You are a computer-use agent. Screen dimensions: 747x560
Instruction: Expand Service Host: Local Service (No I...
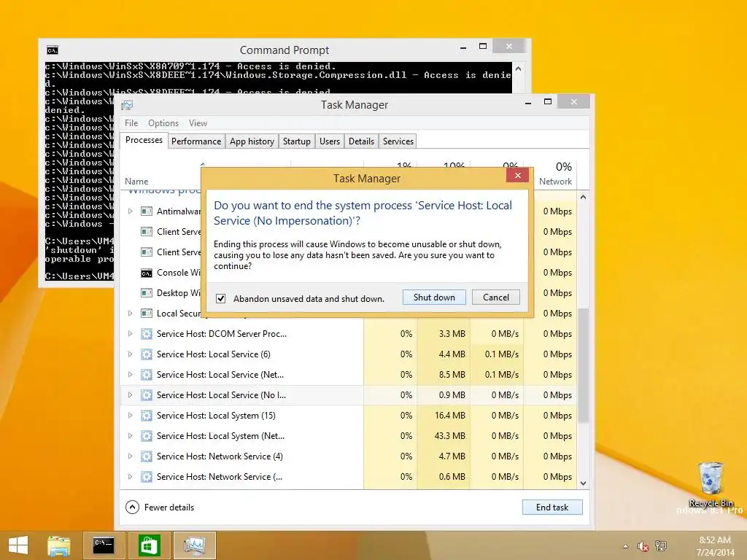tap(130, 394)
